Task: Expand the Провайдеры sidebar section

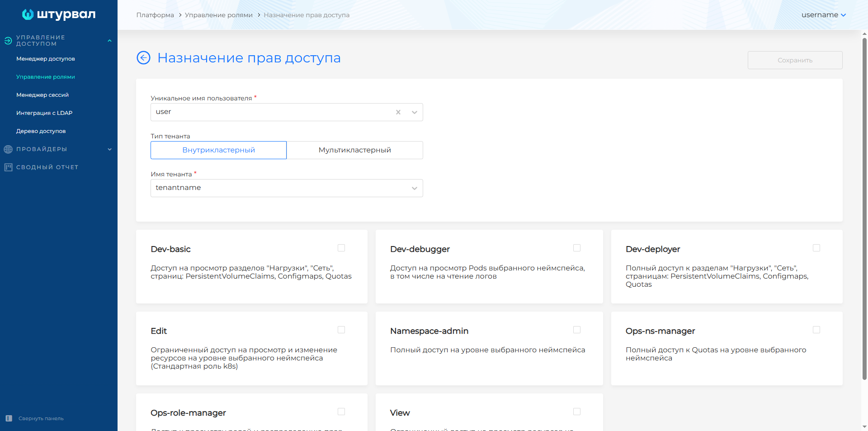Action: coord(109,149)
